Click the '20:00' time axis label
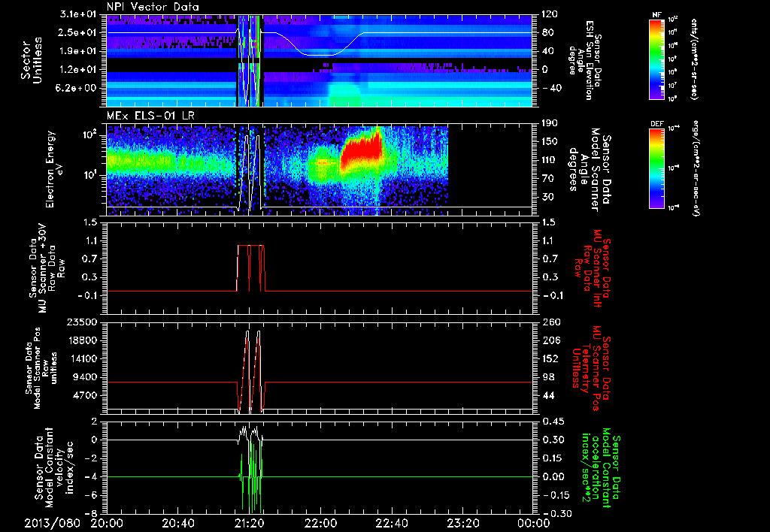The image size is (770, 532). 107,523
